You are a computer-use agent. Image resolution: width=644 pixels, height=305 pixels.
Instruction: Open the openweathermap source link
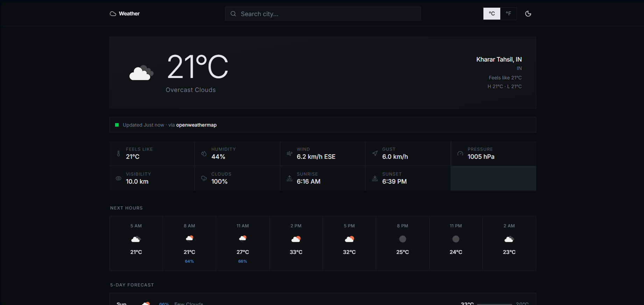(x=196, y=125)
